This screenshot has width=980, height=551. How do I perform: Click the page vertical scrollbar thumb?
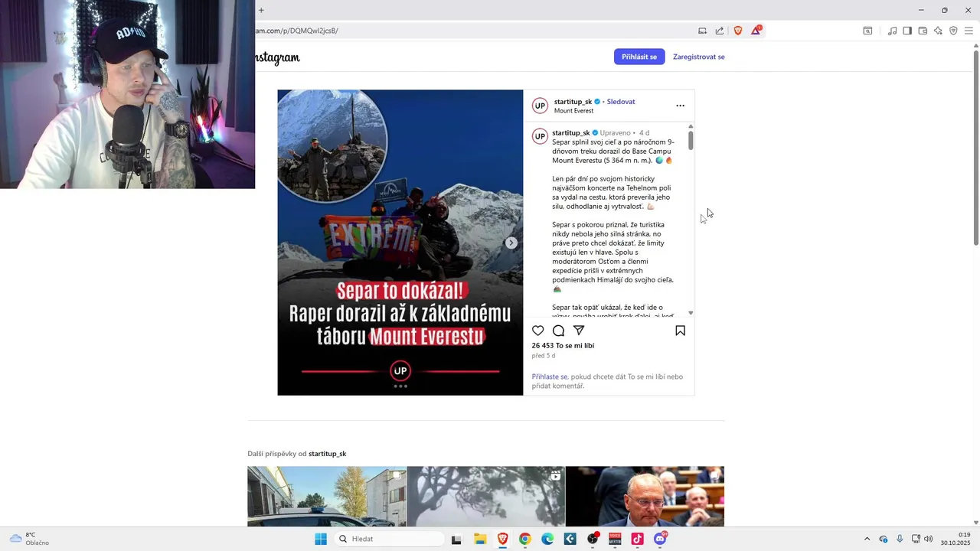coord(975,147)
